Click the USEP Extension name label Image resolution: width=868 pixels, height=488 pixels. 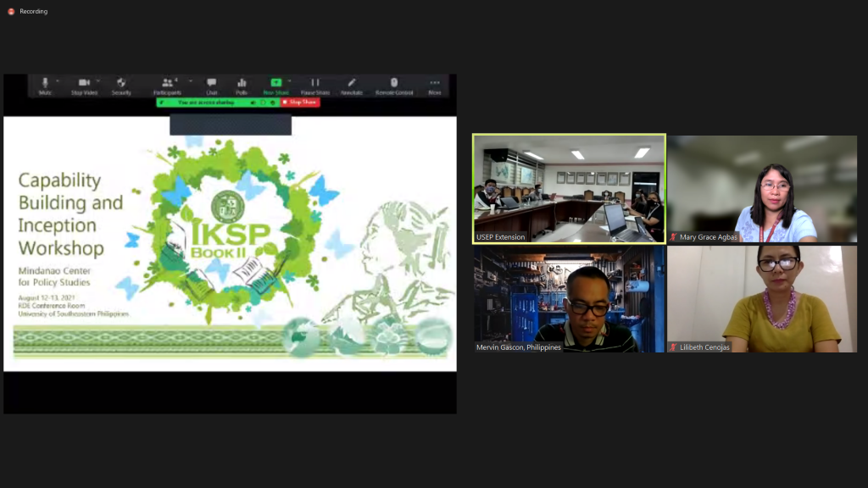click(x=500, y=237)
